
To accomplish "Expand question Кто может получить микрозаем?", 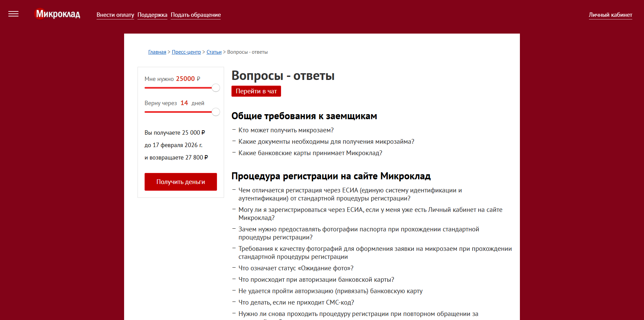I will [x=285, y=130].
